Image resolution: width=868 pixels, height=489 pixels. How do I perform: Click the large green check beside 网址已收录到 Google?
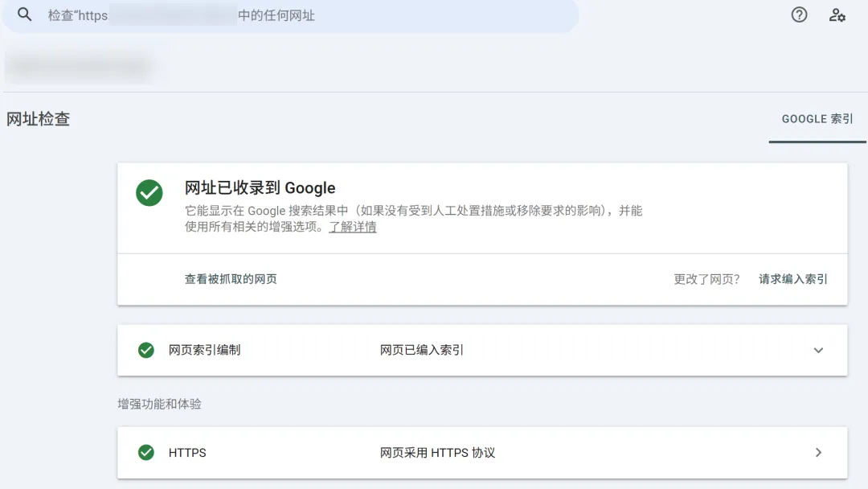pos(149,193)
